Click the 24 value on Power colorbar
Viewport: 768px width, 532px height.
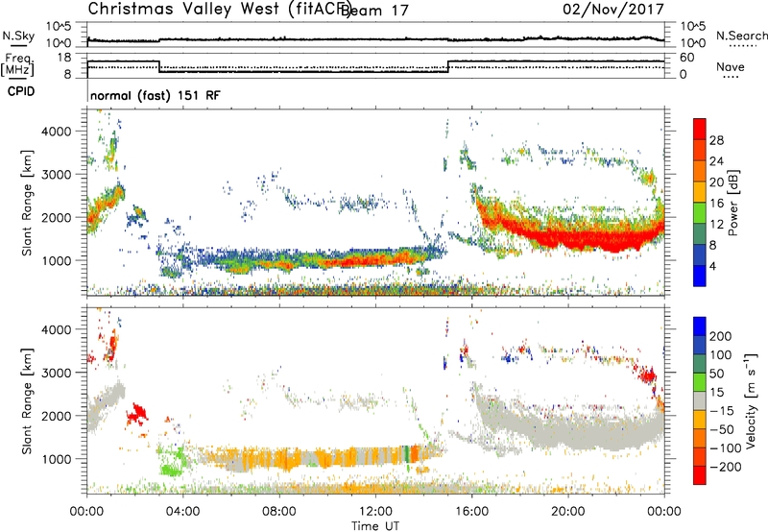pos(716,161)
